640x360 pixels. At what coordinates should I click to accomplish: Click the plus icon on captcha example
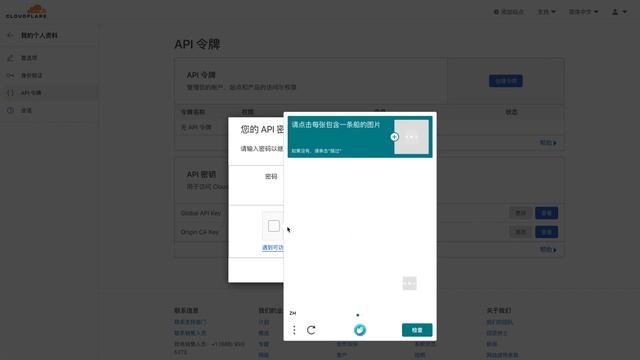click(394, 137)
